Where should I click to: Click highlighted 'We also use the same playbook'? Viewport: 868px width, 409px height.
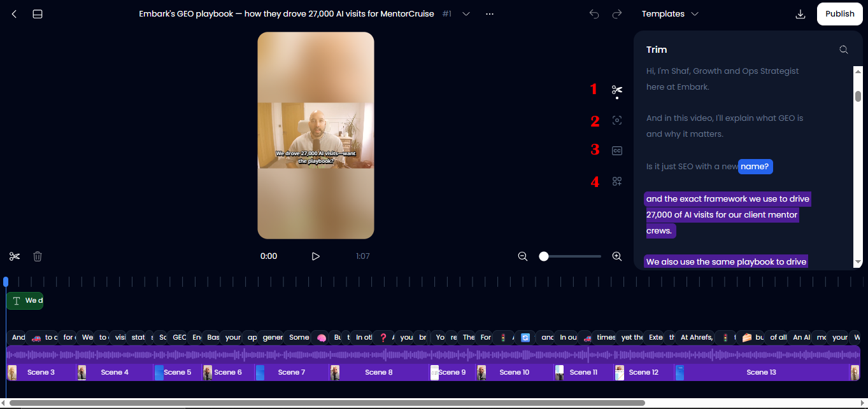tap(726, 261)
